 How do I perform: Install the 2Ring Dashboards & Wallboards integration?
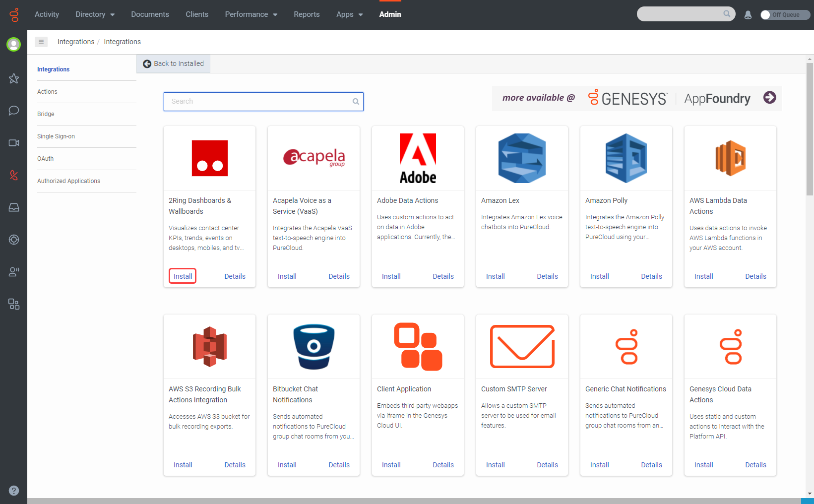point(183,276)
